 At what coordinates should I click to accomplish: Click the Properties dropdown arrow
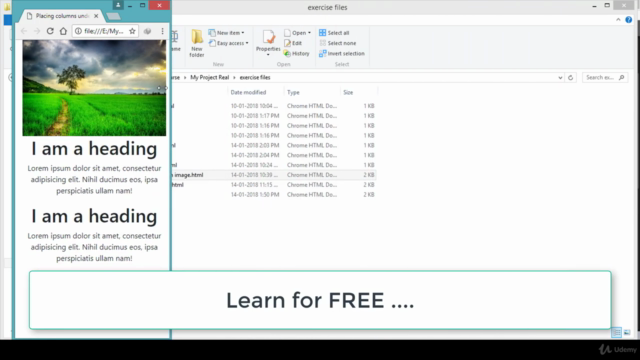pyautogui.click(x=268, y=55)
